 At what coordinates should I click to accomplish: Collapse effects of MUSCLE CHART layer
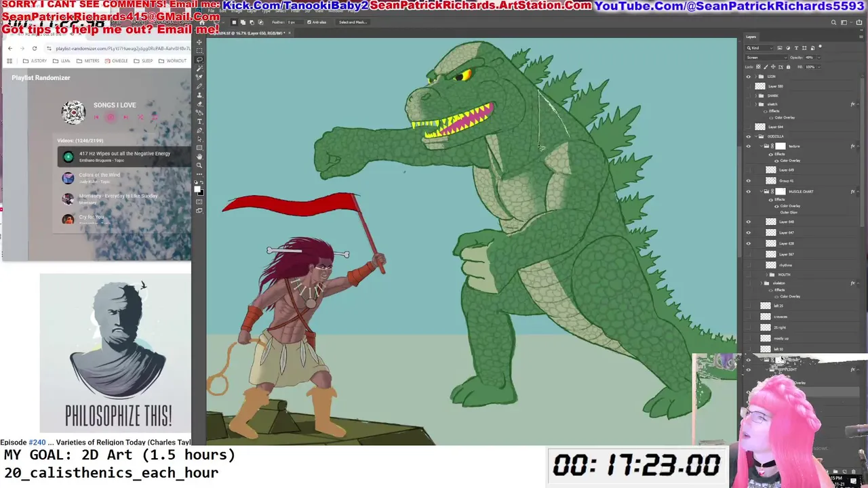point(858,192)
